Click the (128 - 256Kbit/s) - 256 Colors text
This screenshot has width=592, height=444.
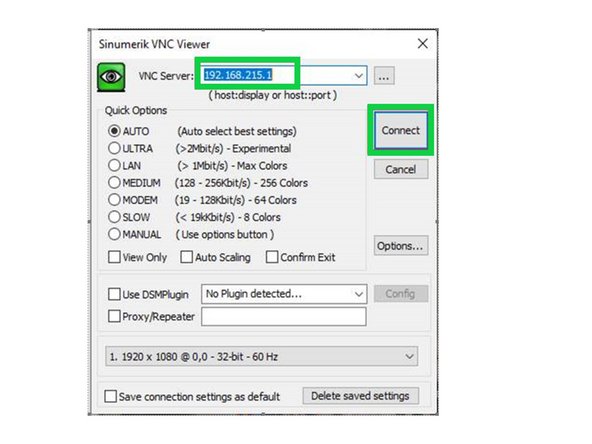click(x=241, y=183)
